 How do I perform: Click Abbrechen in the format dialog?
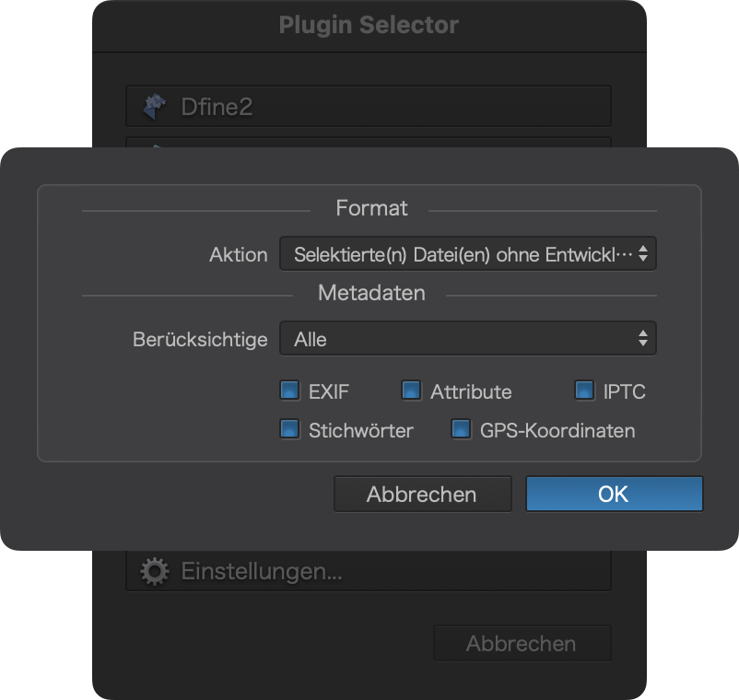click(422, 495)
